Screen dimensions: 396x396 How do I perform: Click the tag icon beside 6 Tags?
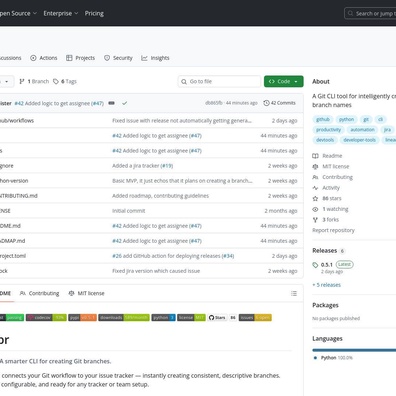point(56,81)
